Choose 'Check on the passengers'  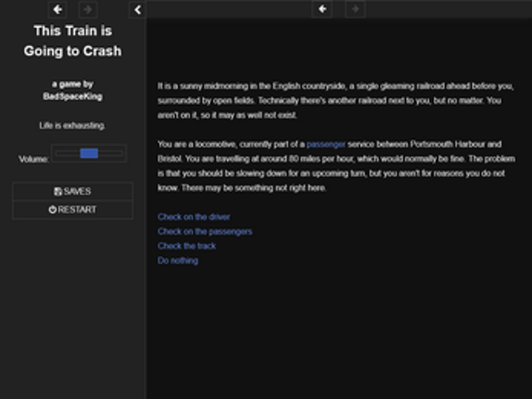click(205, 231)
